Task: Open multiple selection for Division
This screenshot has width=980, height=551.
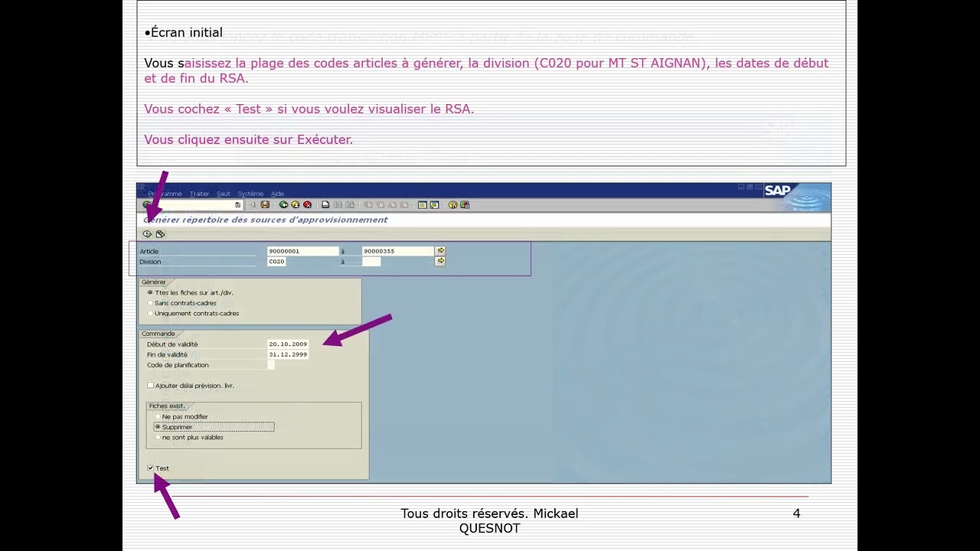Action: 440,261
